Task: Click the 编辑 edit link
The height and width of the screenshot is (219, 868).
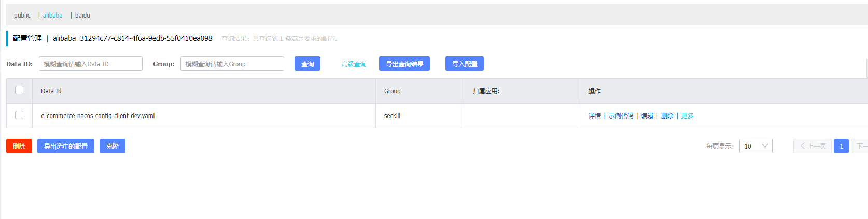Action: point(647,116)
